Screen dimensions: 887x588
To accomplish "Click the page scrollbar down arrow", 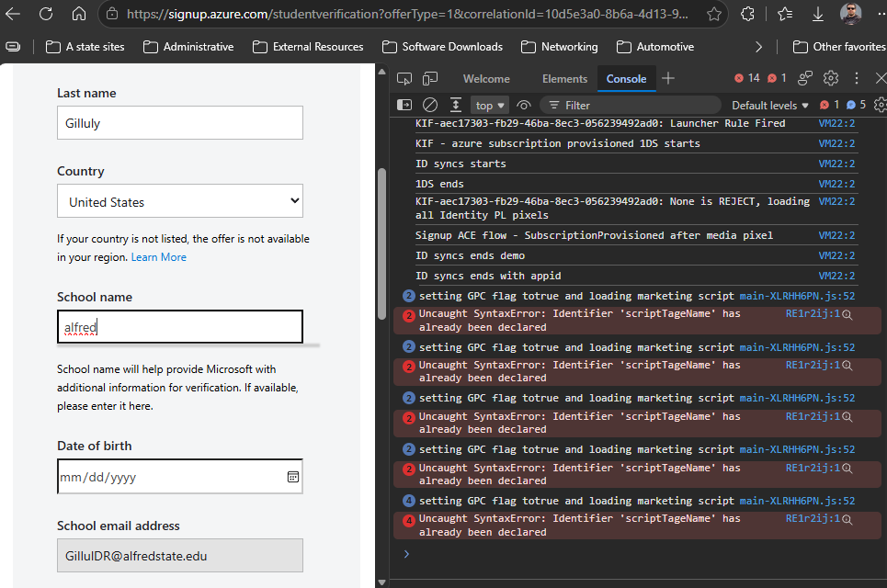I will click(x=381, y=582).
